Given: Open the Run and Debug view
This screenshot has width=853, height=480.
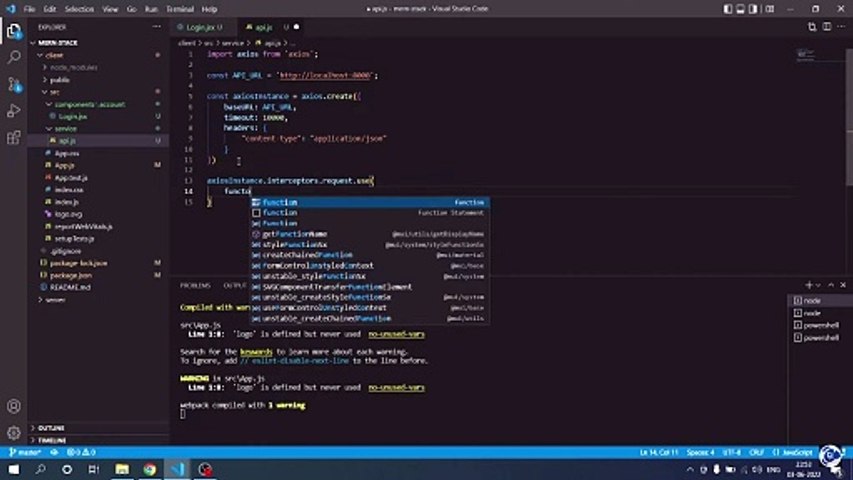Looking at the screenshot, I should point(14,110).
